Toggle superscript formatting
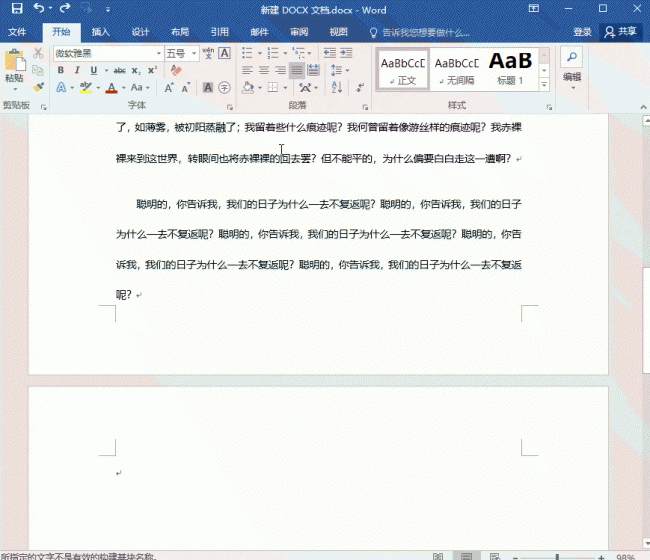This screenshot has width=650, height=560. coord(153,70)
